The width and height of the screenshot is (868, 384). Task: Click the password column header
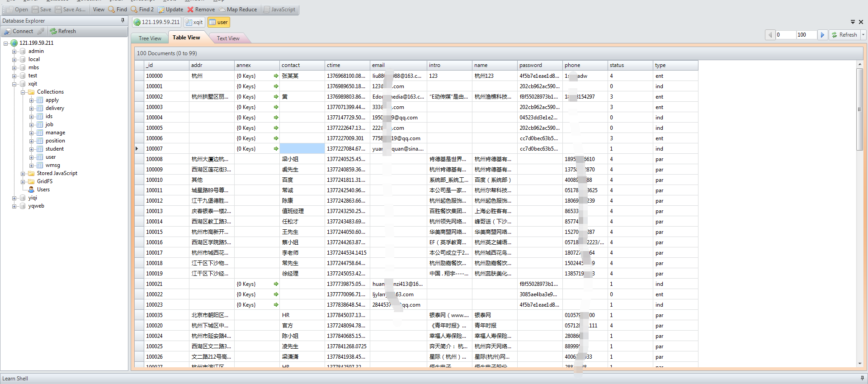[x=540, y=65]
